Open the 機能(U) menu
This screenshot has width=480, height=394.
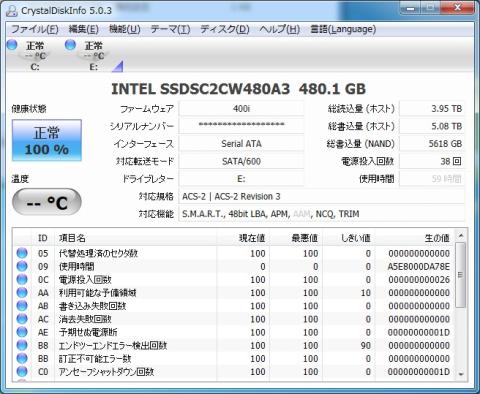125,29
